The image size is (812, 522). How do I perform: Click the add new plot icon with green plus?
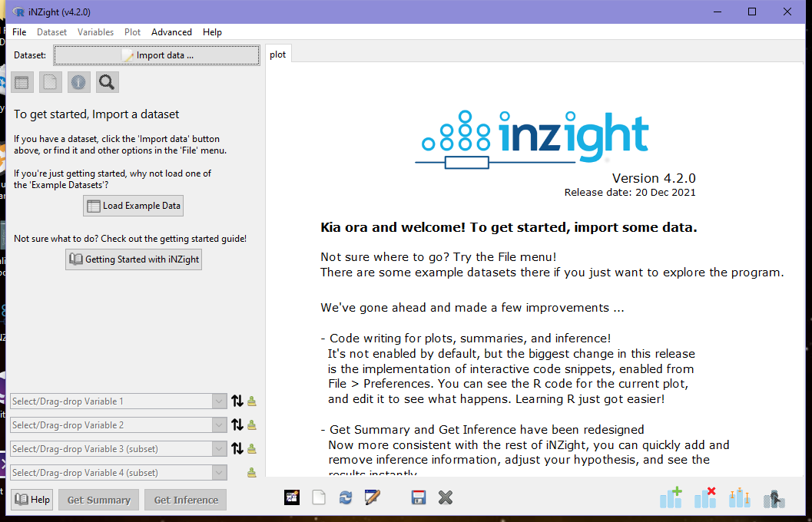[670, 497]
